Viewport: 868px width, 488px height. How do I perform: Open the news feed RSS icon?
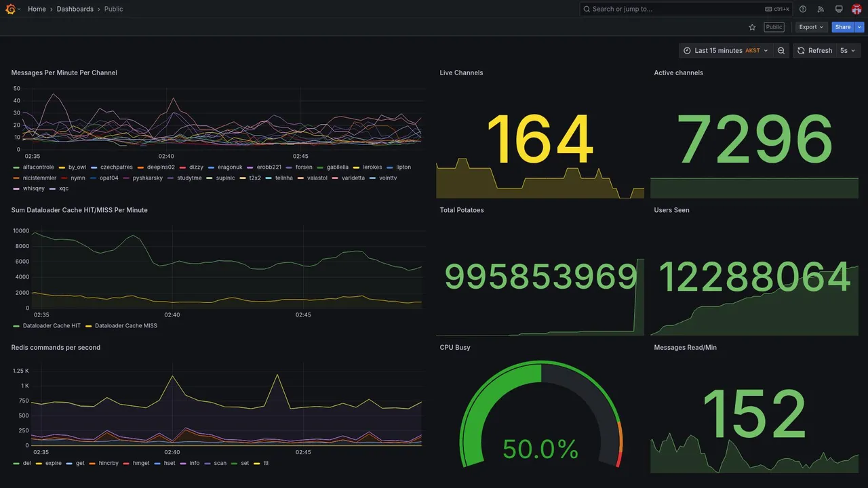pos(821,9)
